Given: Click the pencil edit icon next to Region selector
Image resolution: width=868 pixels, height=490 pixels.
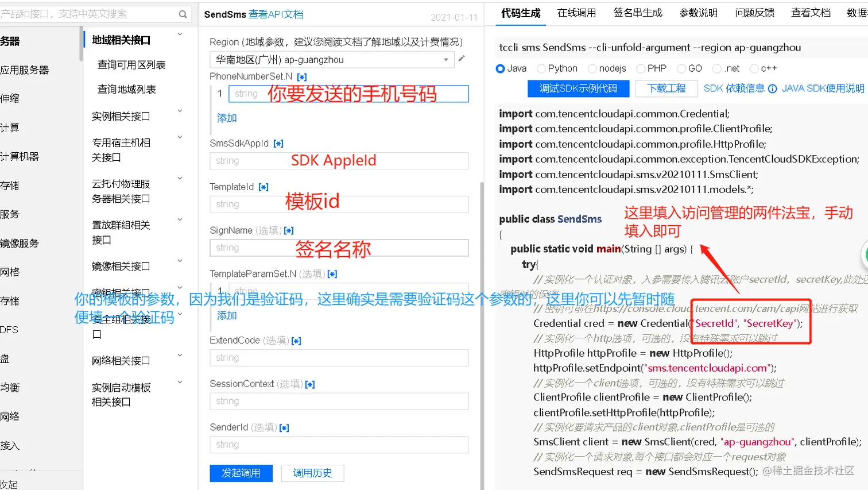Looking at the screenshot, I should (x=462, y=59).
